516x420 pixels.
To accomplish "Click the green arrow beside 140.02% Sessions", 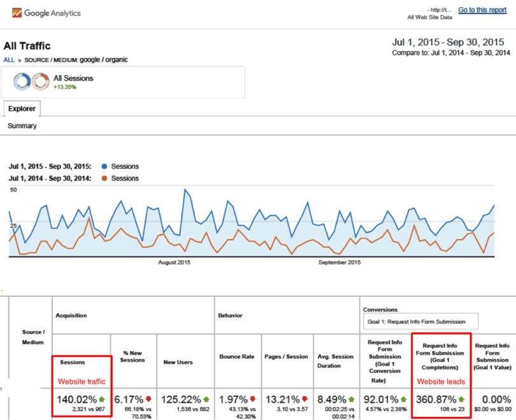I will 101,400.
